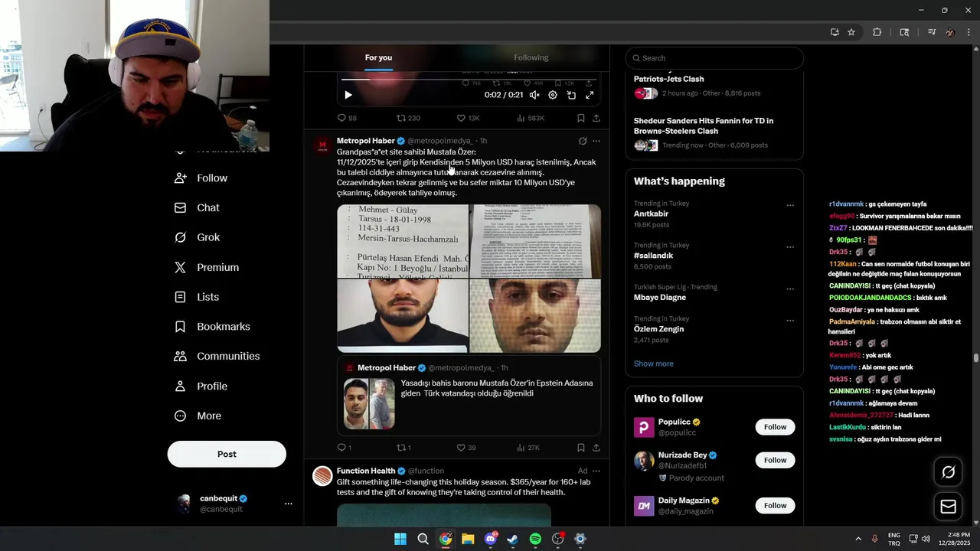Viewport: 980px width, 551px height.
Task: Open Grok from the sidebar
Action: (x=198, y=237)
